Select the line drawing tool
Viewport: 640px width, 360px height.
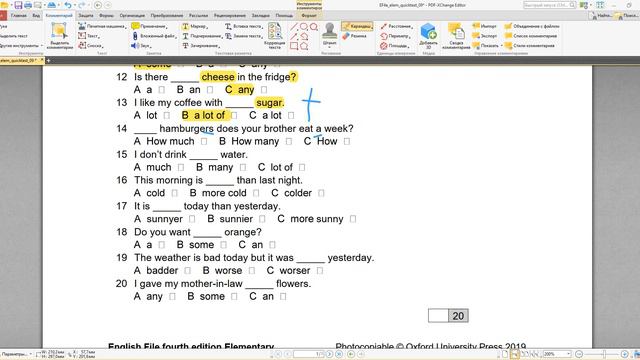coord(294,27)
